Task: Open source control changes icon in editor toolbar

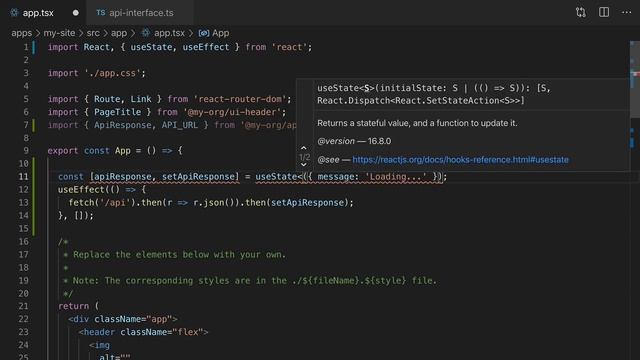Action: tap(581, 12)
